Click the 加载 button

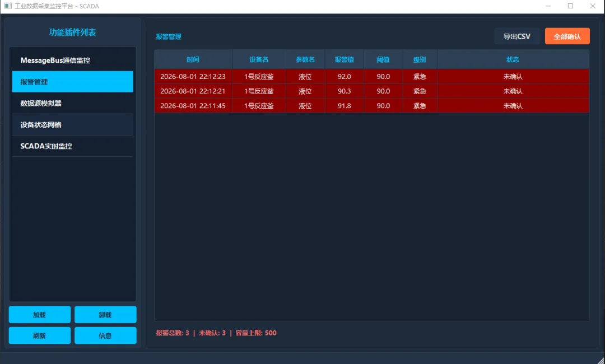click(40, 315)
